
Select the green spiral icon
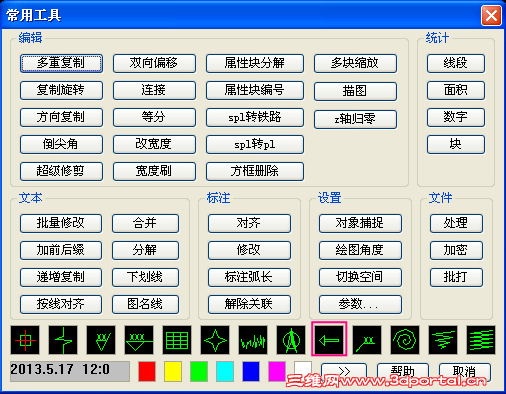(405, 340)
